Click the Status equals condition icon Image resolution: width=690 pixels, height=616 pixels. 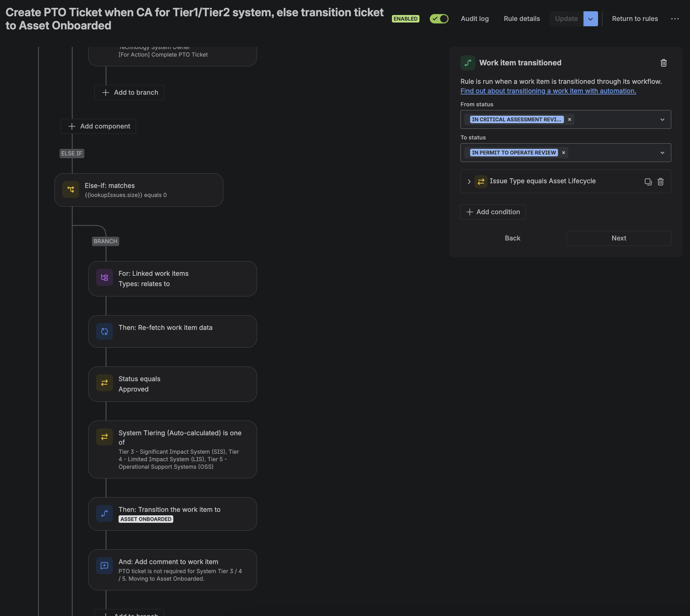104,383
